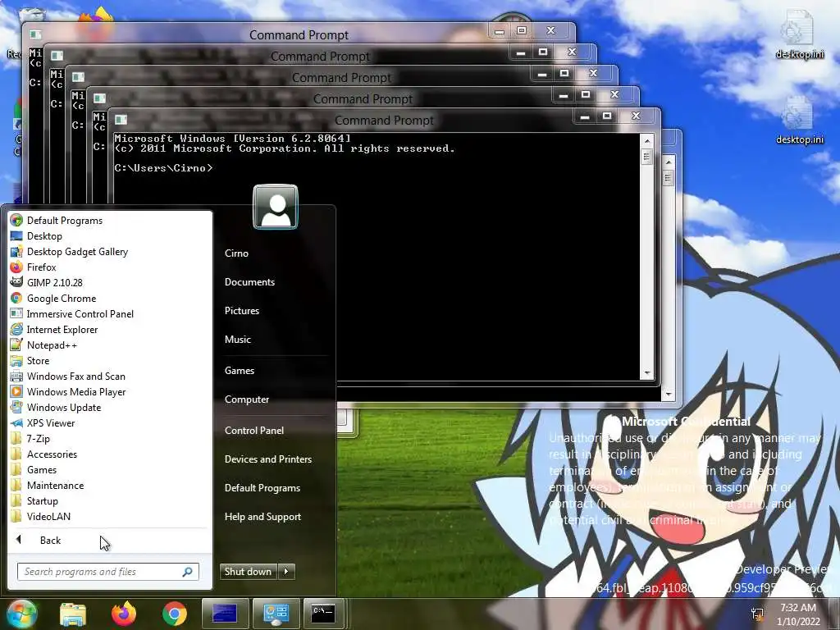Image resolution: width=840 pixels, height=630 pixels.
Task: Click the user account picture
Action: (x=276, y=207)
